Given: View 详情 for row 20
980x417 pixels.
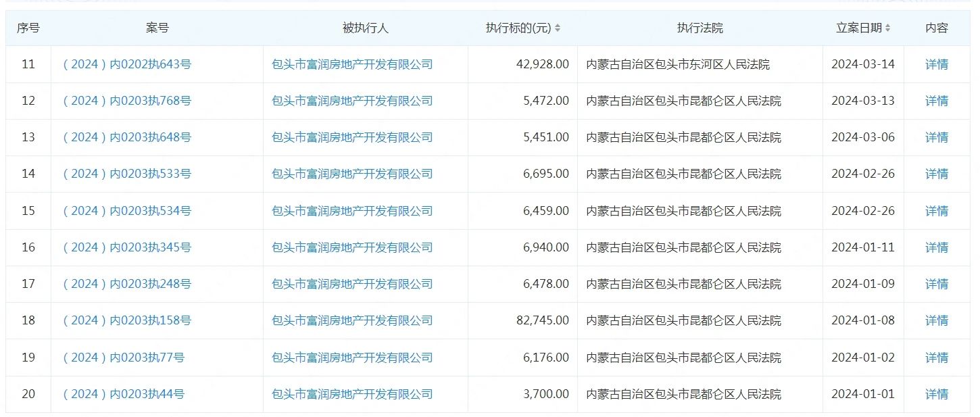Looking at the screenshot, I should pos(937,394).
